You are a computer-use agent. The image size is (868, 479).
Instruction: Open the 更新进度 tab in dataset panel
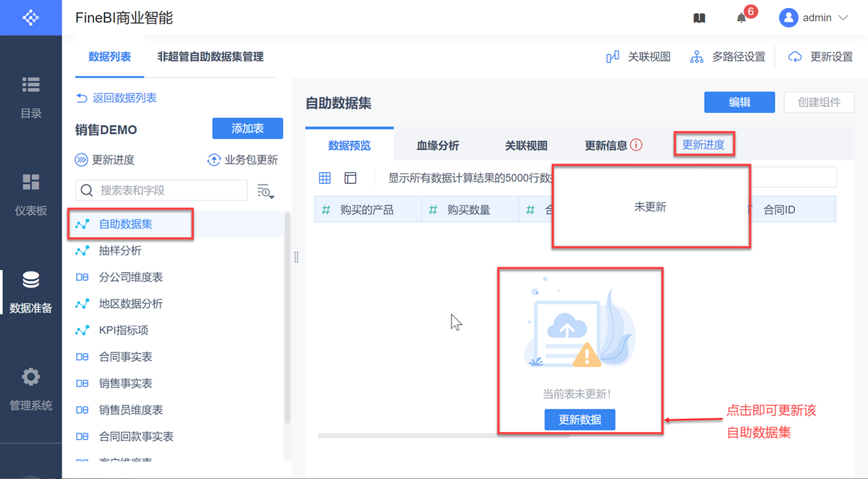click(704, 145)
